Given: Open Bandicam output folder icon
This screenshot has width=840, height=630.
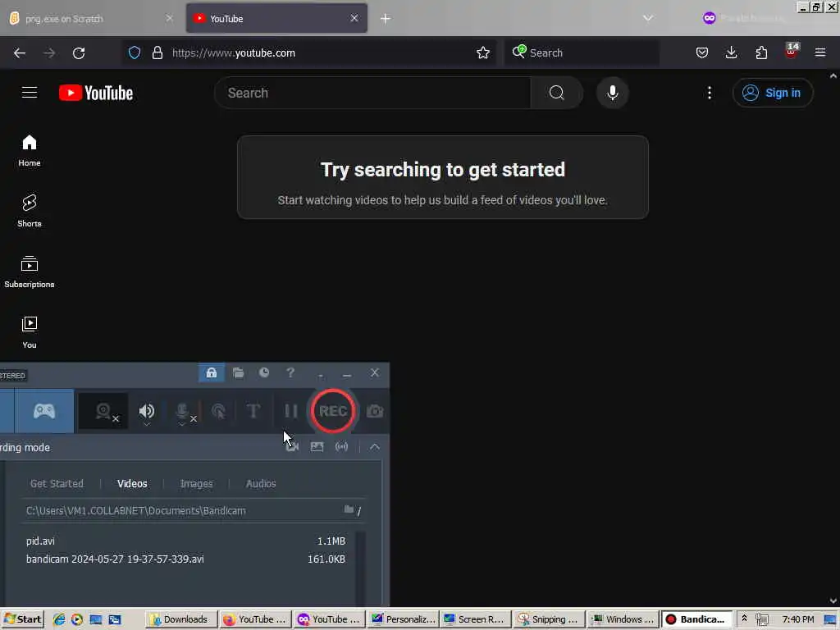Looking at the screenshot, I should coord(239,373).
